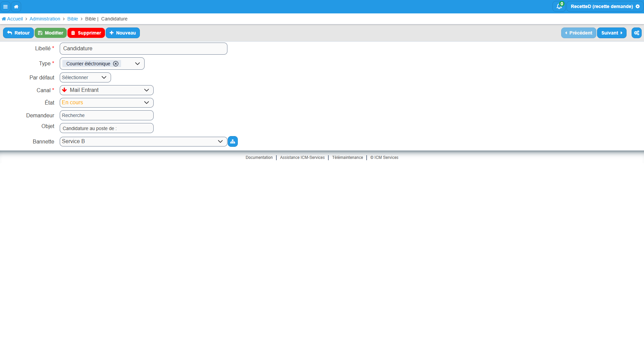Click the Demandeur Recherche field
This screenshot has height=362, width=644.
[107, 115]
